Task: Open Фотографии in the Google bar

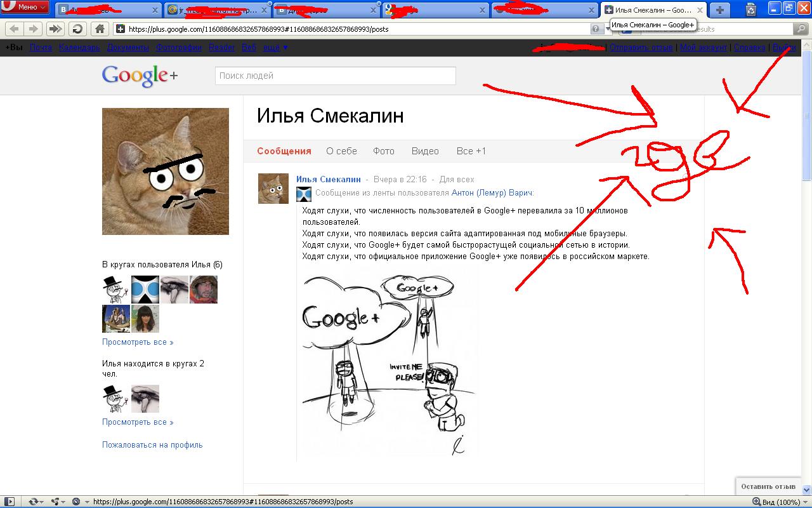Action: [179, 48]
